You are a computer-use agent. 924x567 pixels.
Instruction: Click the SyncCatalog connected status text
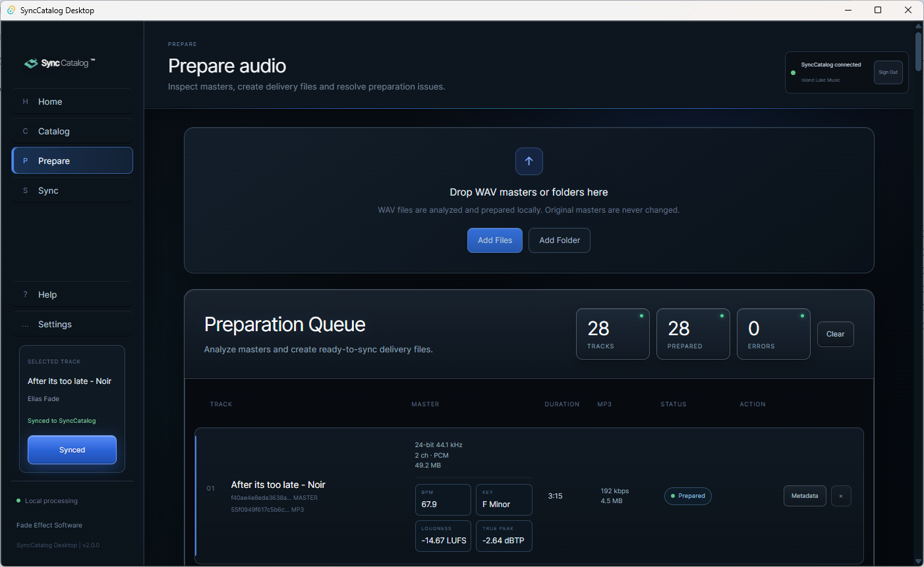pyautogui.click(x=831, y=65)
